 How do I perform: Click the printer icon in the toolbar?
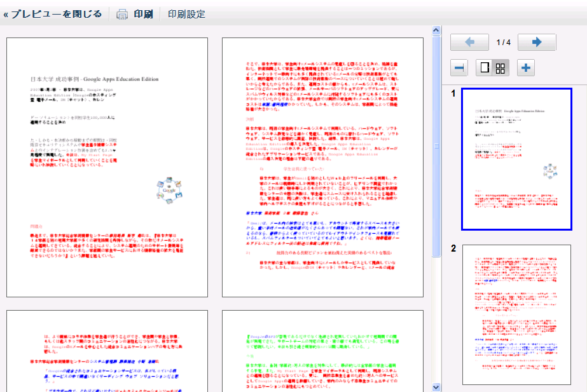pos(122,14)
